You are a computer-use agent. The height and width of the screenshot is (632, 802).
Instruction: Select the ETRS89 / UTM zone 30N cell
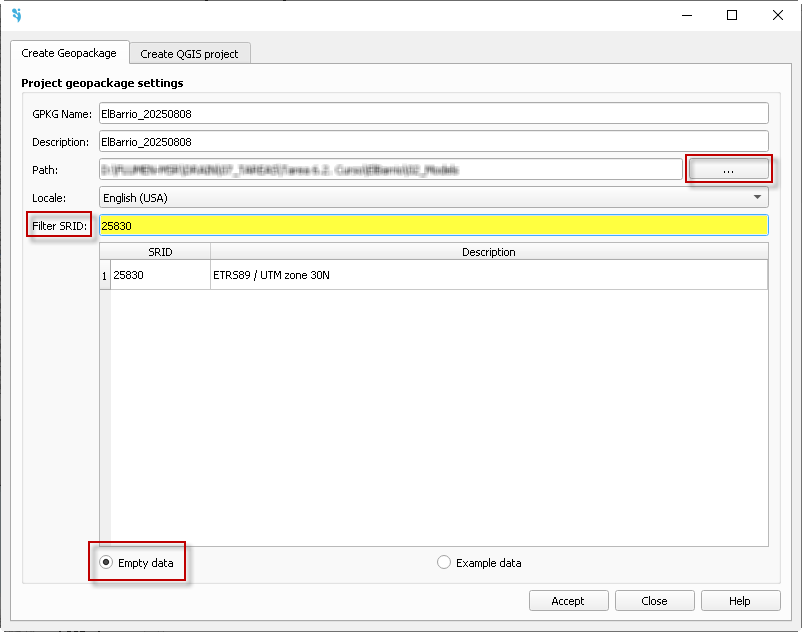[488, 275]
